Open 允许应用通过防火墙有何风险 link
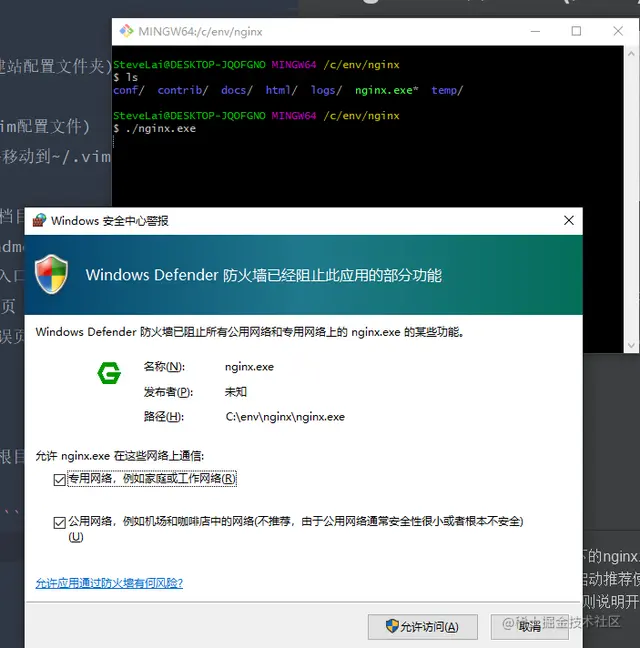 [109, 583]
